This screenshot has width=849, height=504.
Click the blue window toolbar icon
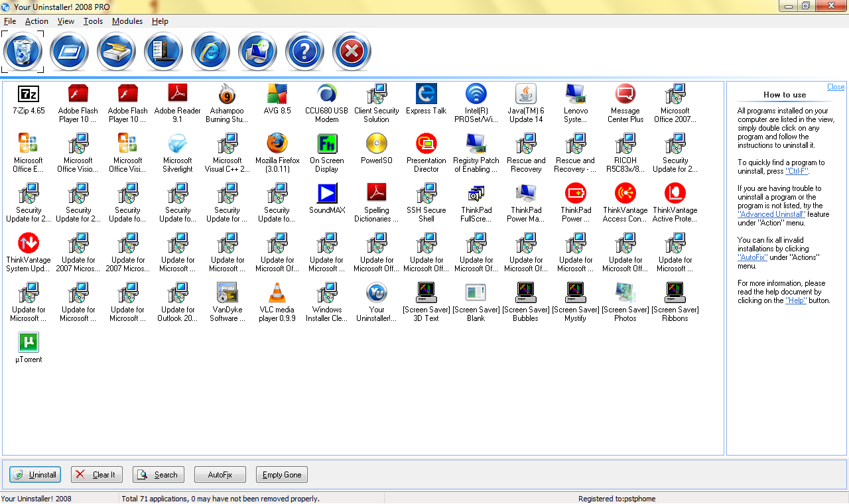click(x=69, y=52)
